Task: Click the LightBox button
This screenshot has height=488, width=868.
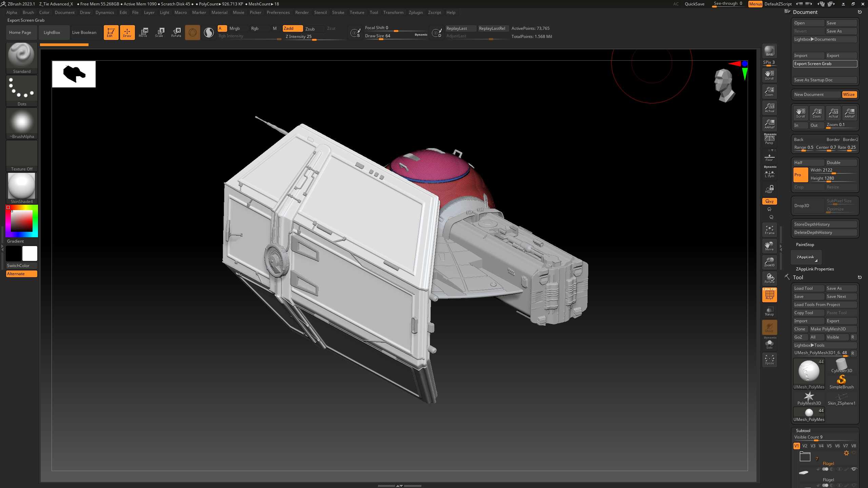Action: [52, 33]
